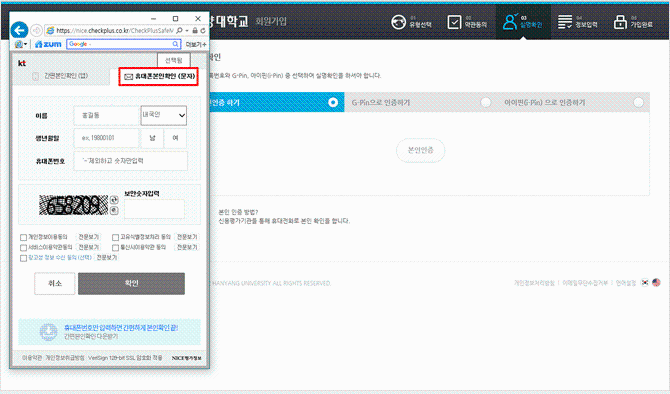Click the step 03 real-name verification person icon
This screenshot has height=394, width=670.
[x=510, y=22]
